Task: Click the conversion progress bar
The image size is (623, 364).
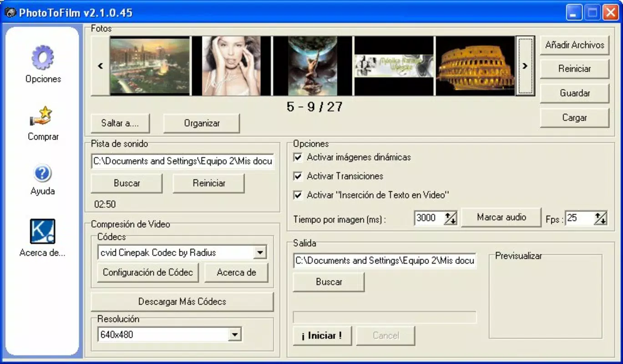Action: [x=385, y=318]
